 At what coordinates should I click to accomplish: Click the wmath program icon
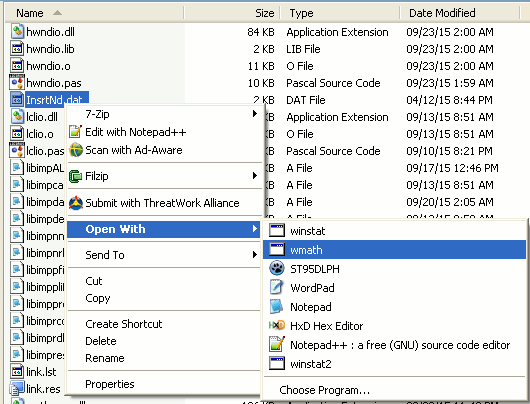click(277, 250)
